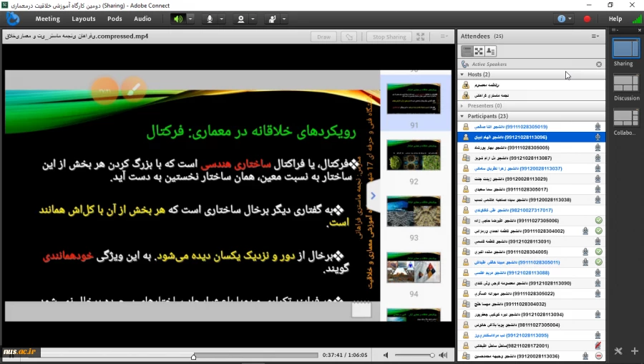The image size is (644, 364).
Task: Open the speaker volume dropdown arrow
Action: click(x=190, y=19)
